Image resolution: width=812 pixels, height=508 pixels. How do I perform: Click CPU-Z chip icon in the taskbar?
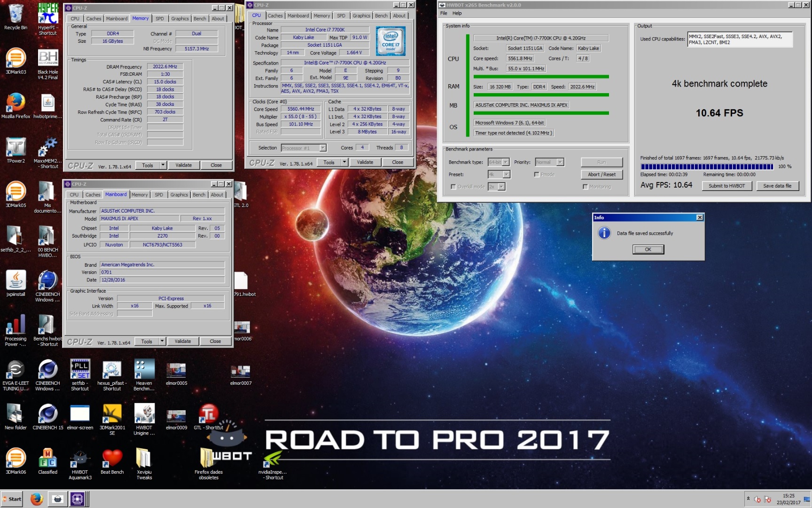77,499
